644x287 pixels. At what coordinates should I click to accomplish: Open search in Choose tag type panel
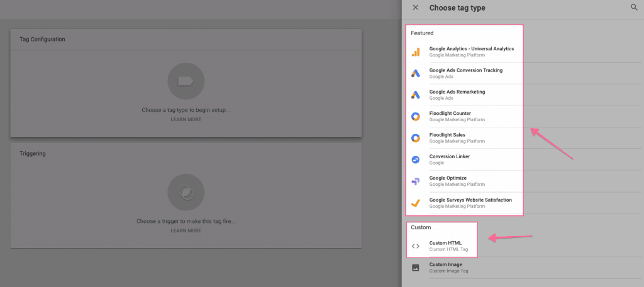[x=634, y=8]
